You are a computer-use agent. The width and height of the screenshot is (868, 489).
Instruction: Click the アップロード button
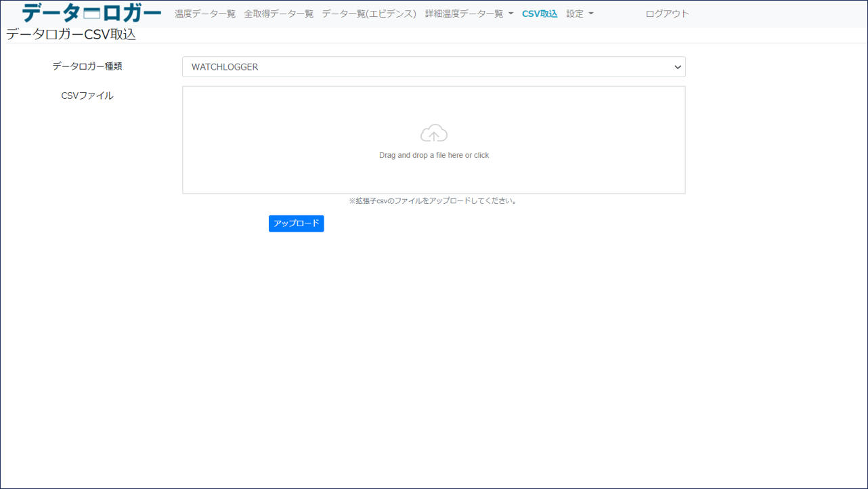click(296, 224)
